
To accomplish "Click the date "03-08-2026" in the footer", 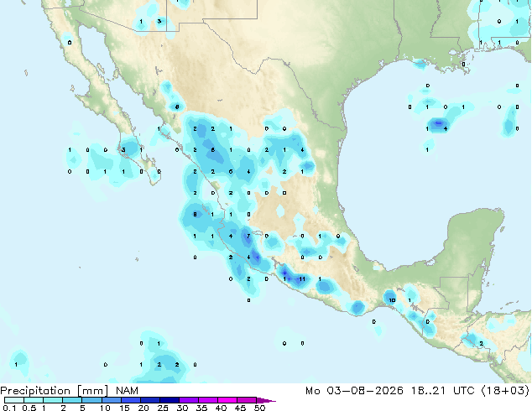I will pyautogui.click(x=365, y=391).
